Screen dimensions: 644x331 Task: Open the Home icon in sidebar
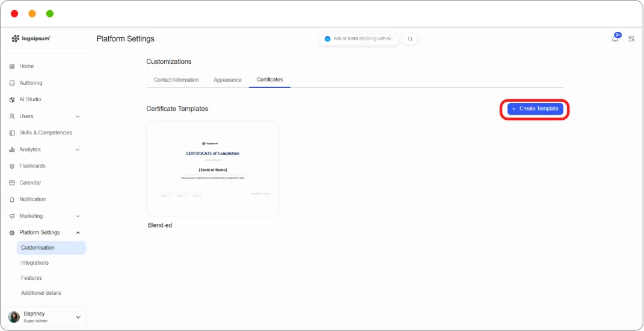pyautogui.click(x=12, y=66)
